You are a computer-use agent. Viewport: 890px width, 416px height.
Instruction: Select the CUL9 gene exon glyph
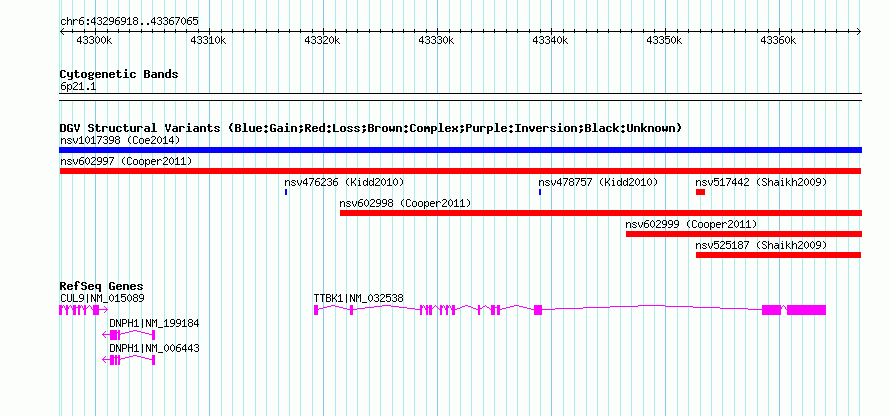click(83, 310)
